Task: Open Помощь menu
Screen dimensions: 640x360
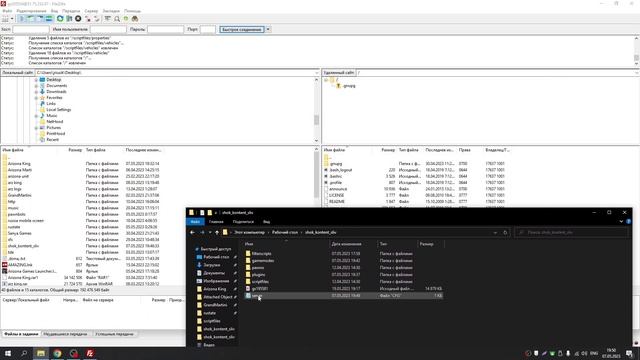Action: coord(132,11)
